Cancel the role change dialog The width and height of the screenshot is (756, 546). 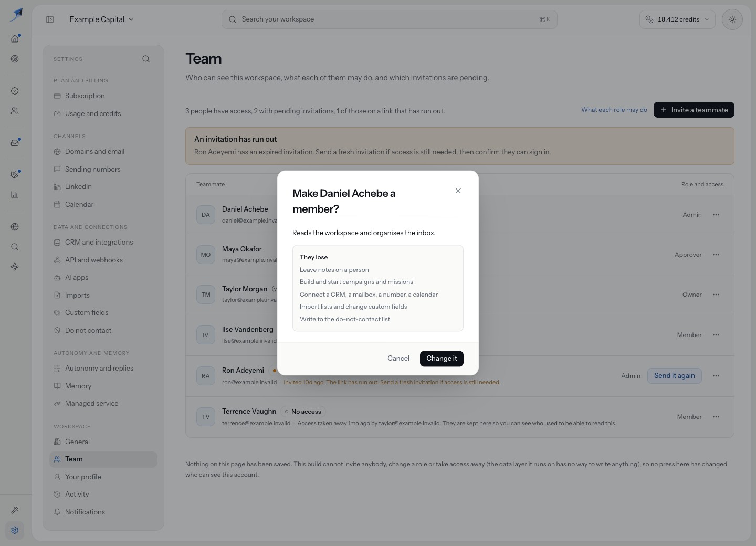(398, 359)
